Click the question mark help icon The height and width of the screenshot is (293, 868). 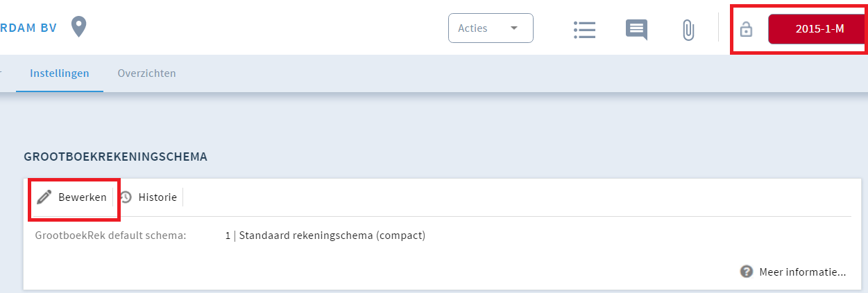747,272
